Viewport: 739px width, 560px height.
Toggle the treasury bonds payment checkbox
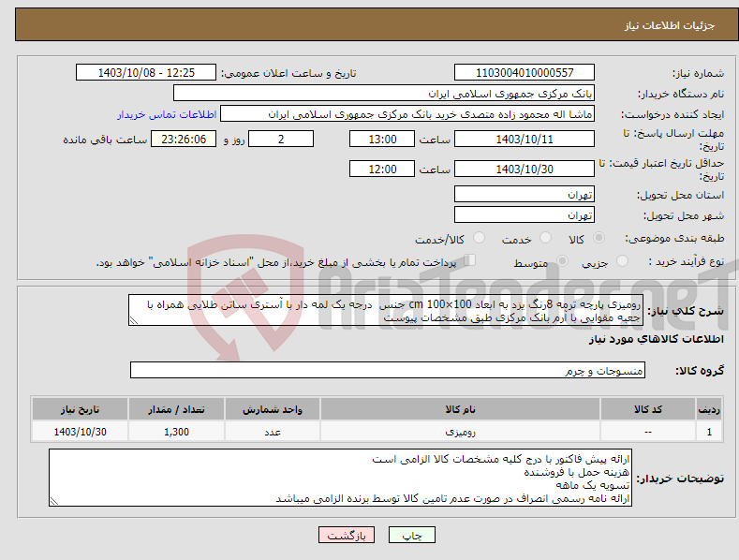point(470,260)
